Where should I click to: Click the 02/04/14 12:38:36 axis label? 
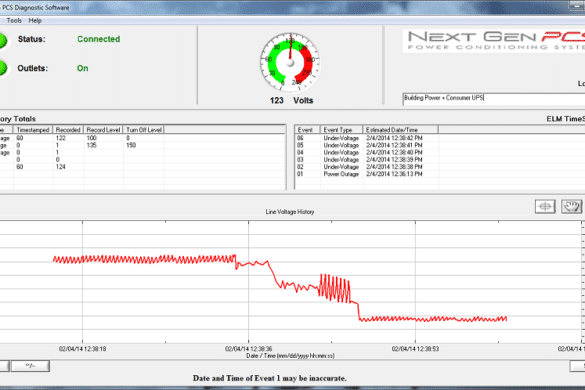[248, 349]
